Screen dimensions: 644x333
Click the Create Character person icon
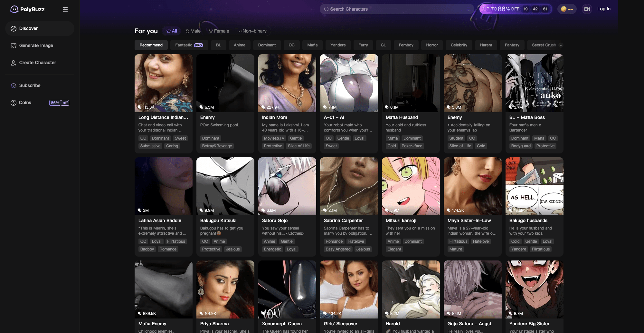pos(14,63)
